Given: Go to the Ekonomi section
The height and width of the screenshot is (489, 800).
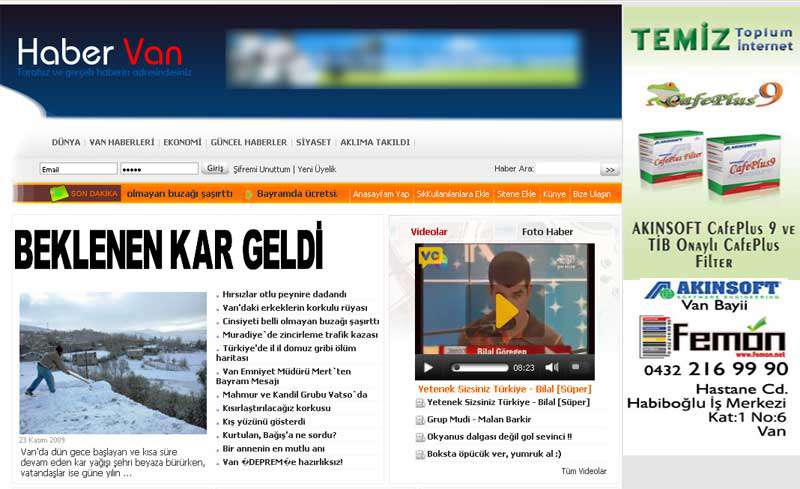Looking at the screenshot, I should click(x=182, y=142).
